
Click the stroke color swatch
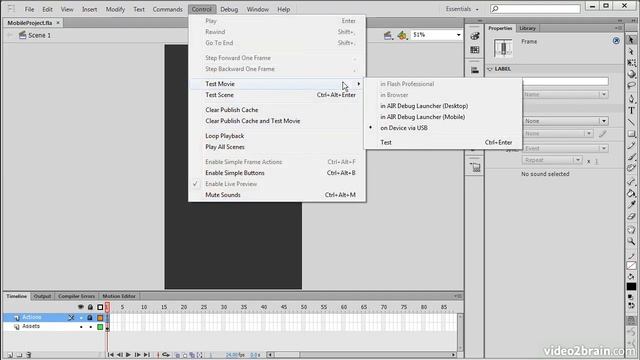click(x=631, y=266)
